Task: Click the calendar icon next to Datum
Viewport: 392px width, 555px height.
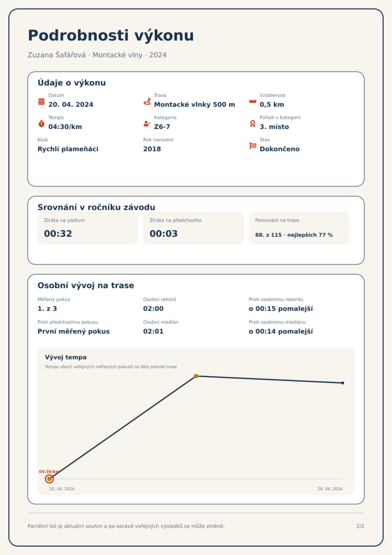Action: (41, 101)
